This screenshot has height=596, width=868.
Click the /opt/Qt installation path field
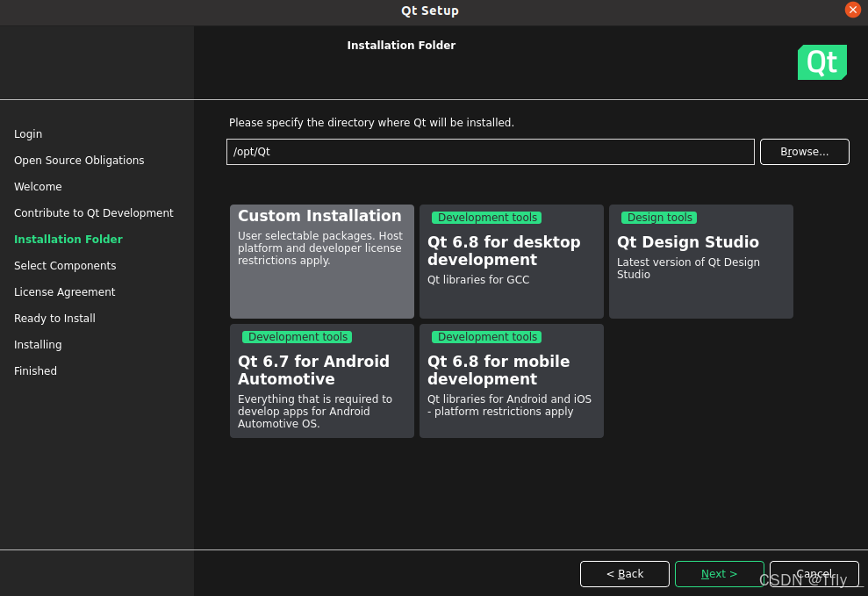tap(490, 152)
